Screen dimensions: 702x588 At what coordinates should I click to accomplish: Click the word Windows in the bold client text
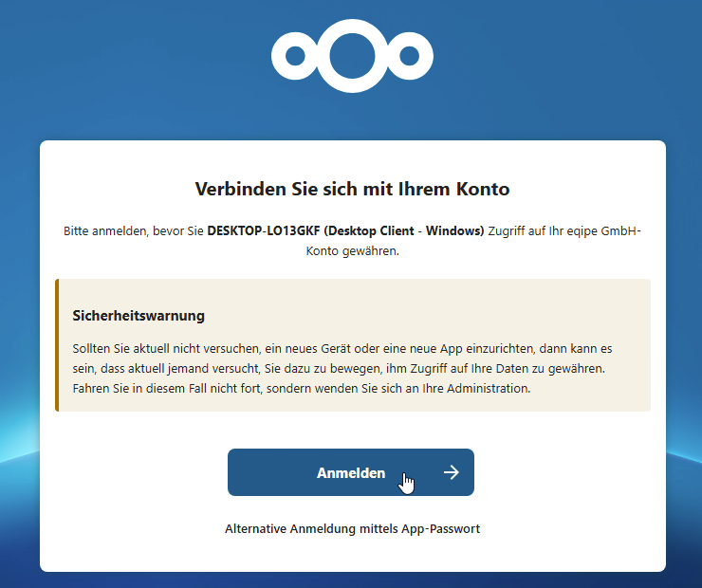(x=453, y=230)
